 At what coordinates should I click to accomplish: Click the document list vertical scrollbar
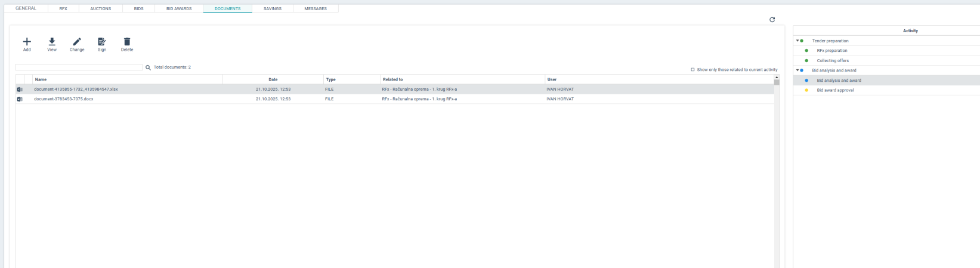[777, 173]
